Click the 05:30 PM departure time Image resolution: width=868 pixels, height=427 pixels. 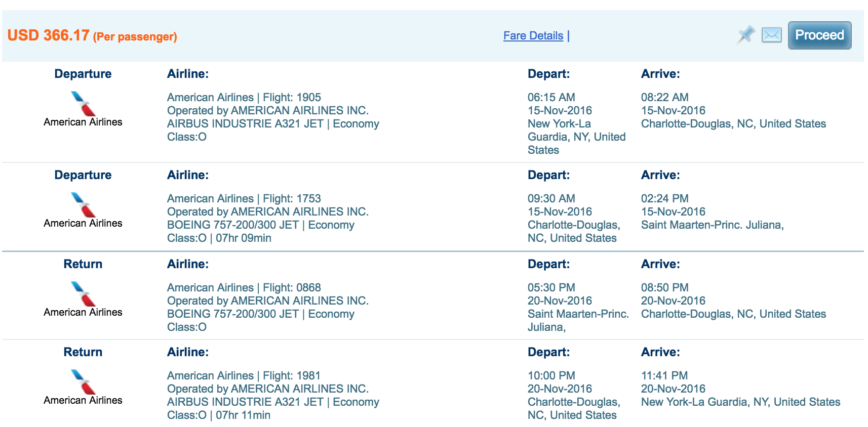(x=551, y=287)
